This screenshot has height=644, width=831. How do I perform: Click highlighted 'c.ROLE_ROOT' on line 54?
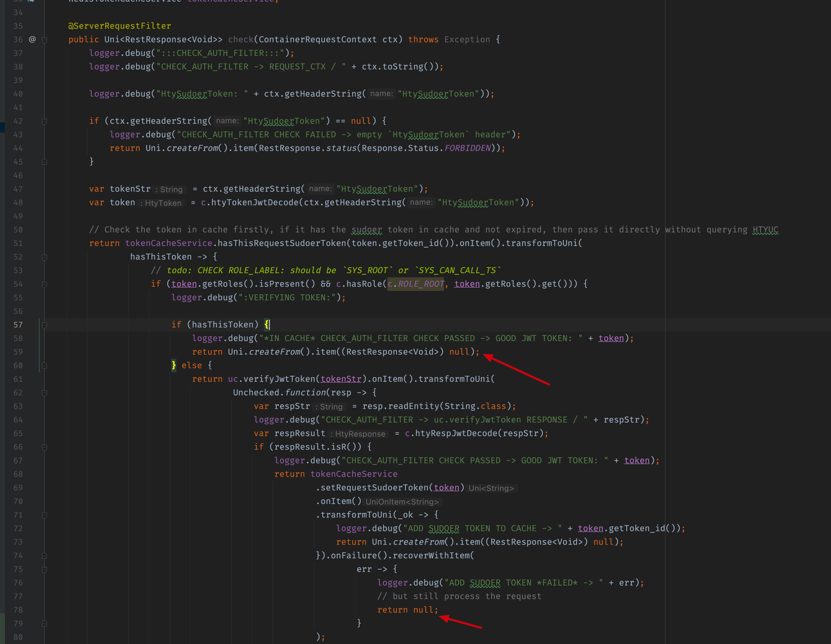point(416,284)
